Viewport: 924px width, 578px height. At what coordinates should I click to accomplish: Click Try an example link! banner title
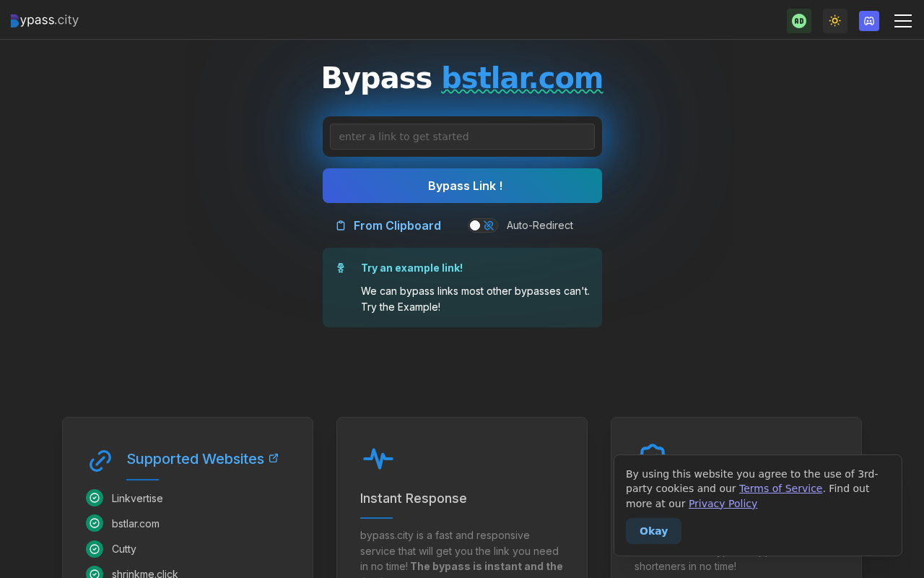click(x=411, y=268)
